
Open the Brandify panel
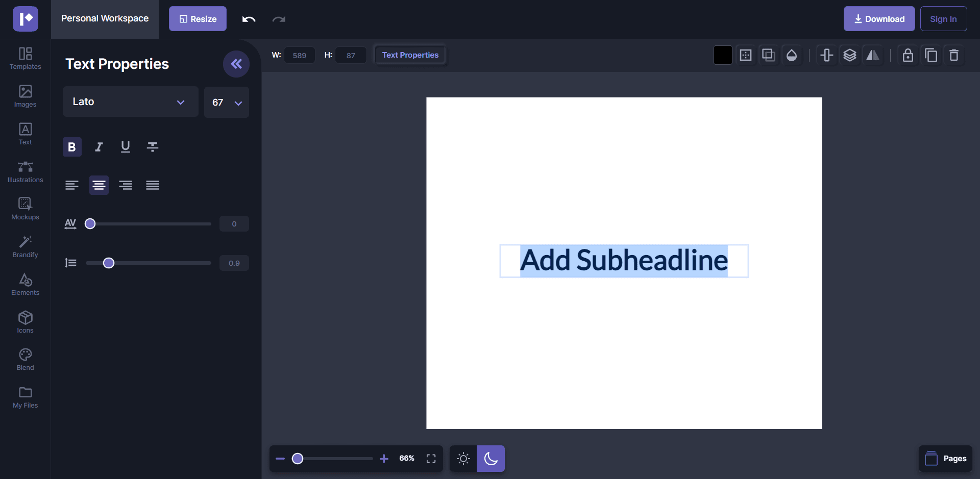(24, 246)
